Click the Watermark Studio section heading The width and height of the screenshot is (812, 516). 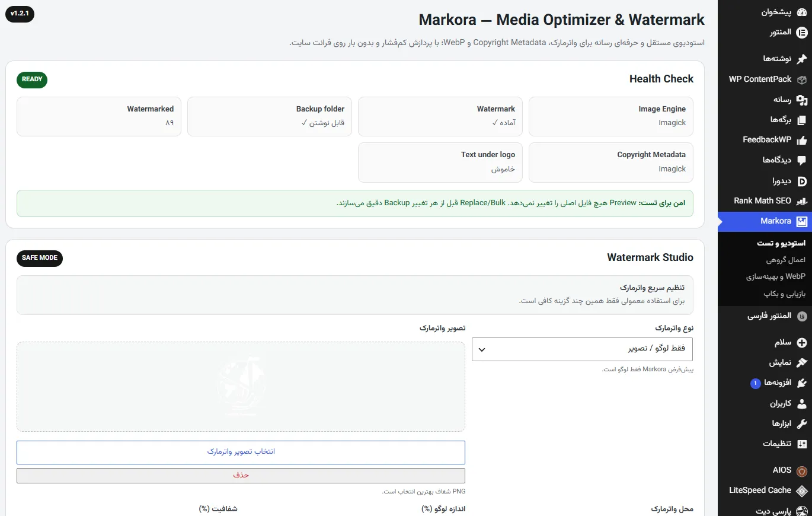(x=650, y=257)
